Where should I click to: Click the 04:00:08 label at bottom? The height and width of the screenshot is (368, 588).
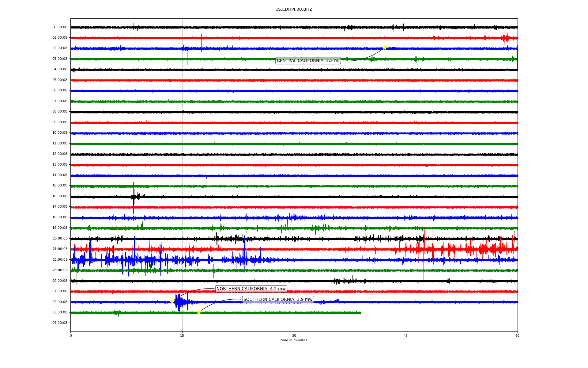tap(60, 323)
